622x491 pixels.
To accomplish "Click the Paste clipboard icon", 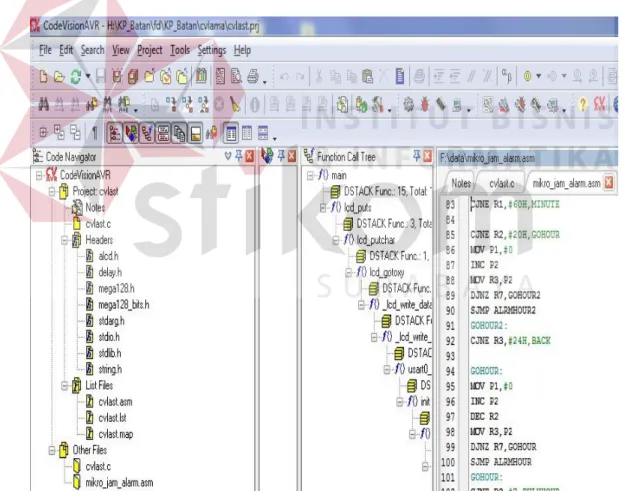I will tap(368, 76).
